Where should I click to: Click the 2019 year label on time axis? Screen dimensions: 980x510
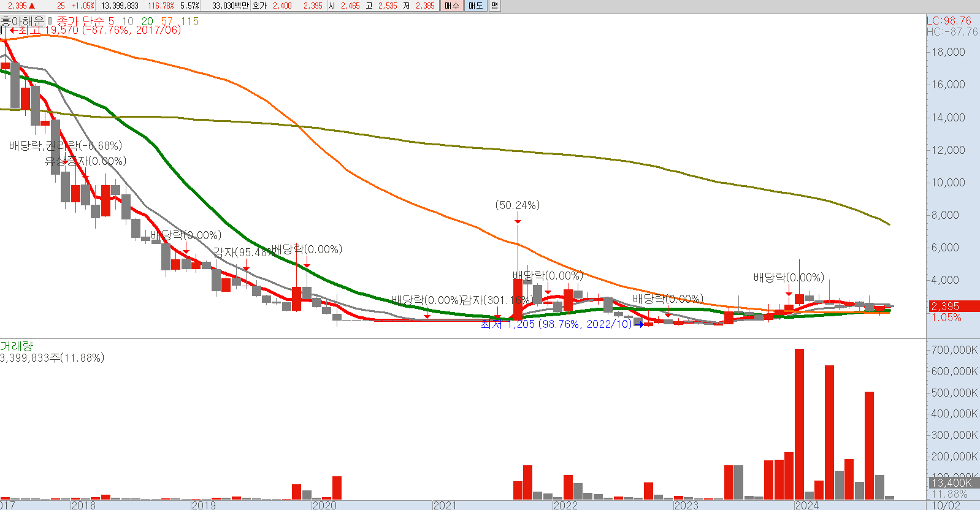pyautogui.click(x=204, y=505)
